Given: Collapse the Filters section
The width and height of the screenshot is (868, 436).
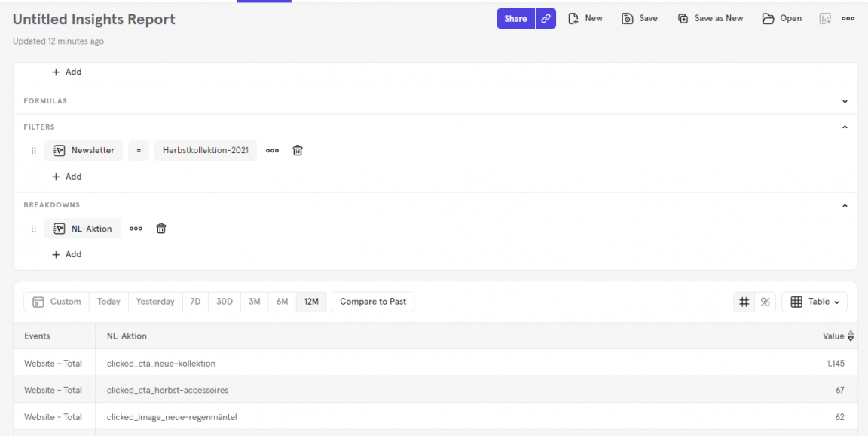Looking at the screenshot, I should [x=845, y=127].
